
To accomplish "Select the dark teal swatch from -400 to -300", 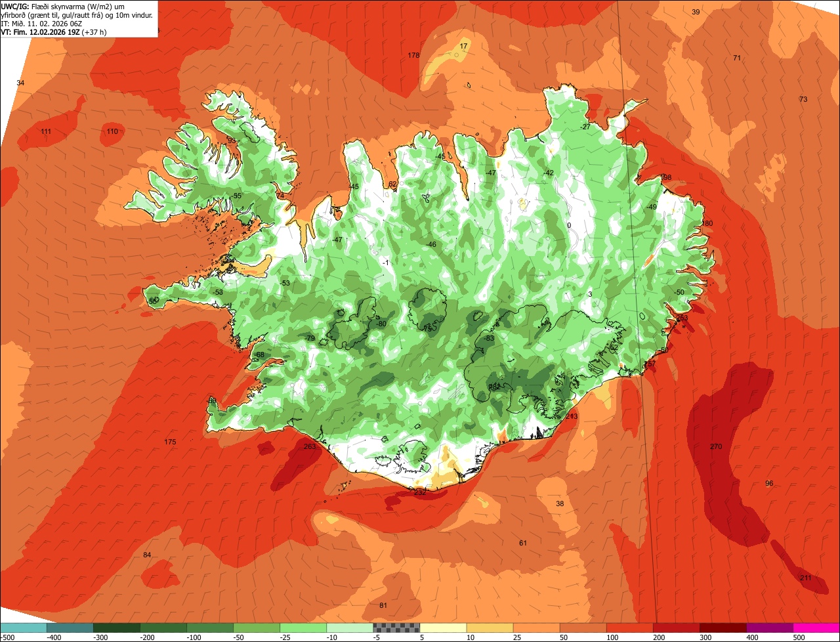I will point(70,628).
